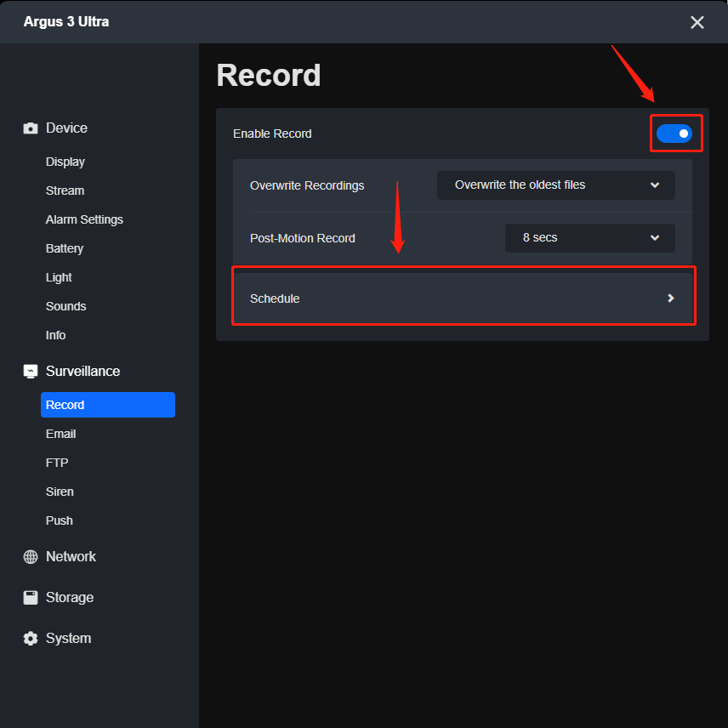Click the Surveillance monitor icon
Screen dimensions: 728x728
[31, 371]
